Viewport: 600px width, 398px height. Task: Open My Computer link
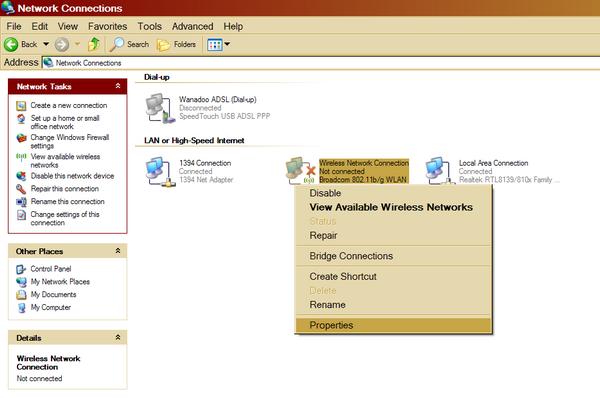tap(51, 307)
